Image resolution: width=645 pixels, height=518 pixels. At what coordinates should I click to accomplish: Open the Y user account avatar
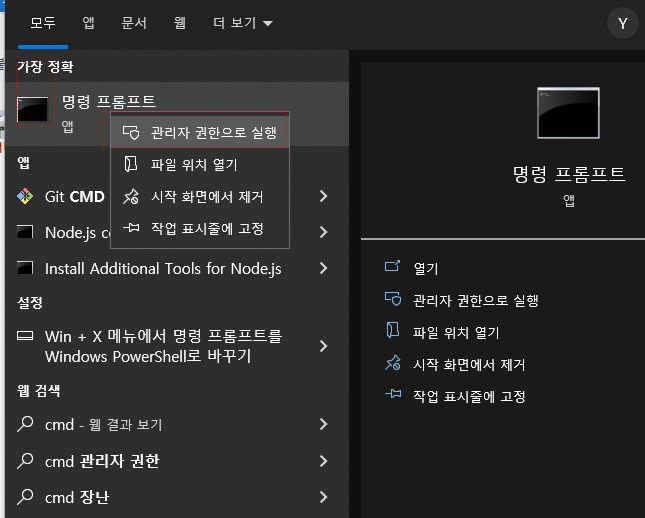coord(623,23)
